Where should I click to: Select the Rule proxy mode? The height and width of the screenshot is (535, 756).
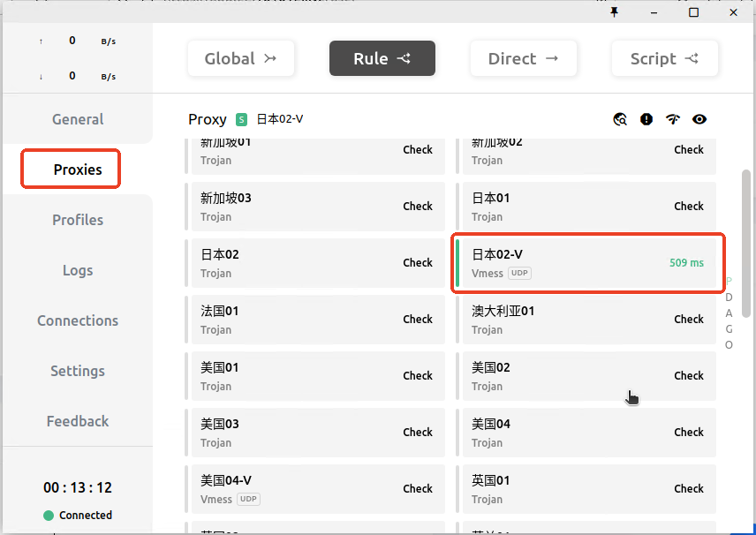coord(382,59)
